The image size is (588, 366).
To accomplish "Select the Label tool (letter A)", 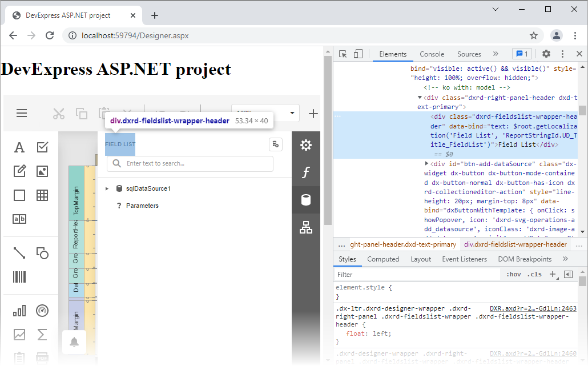I will click(x=19, y=147).
